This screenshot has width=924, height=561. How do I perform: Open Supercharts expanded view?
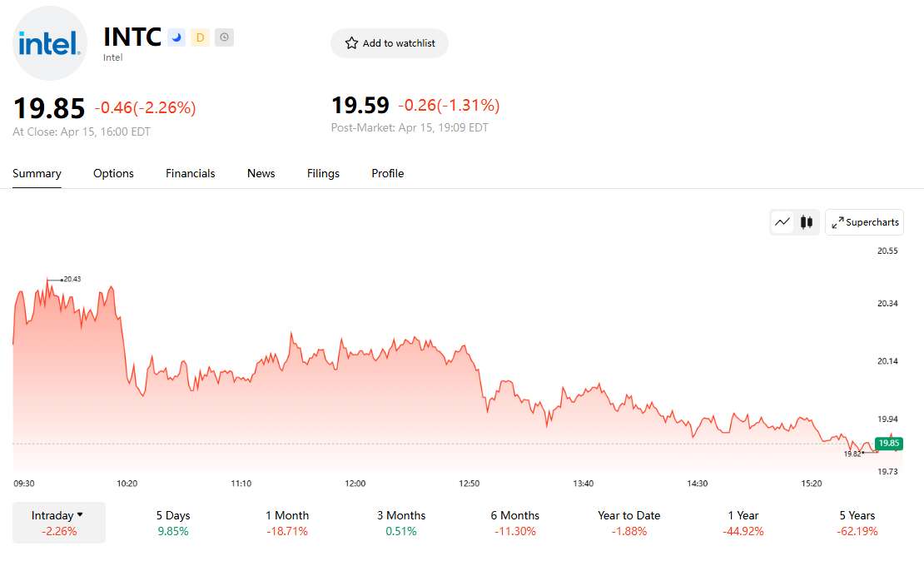tap(864, 222)
